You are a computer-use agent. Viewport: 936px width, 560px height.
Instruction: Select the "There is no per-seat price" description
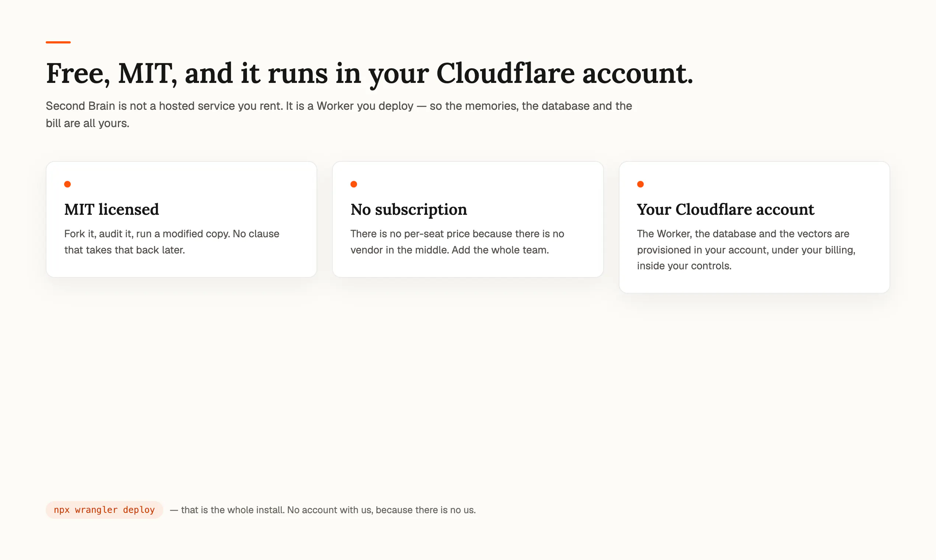click(457, 242)
